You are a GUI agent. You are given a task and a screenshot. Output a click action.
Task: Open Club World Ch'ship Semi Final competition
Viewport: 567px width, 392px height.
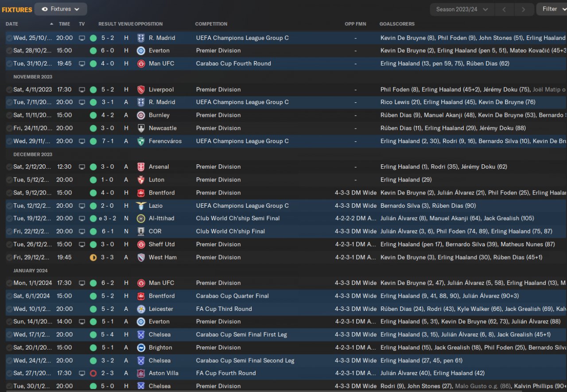238,218
